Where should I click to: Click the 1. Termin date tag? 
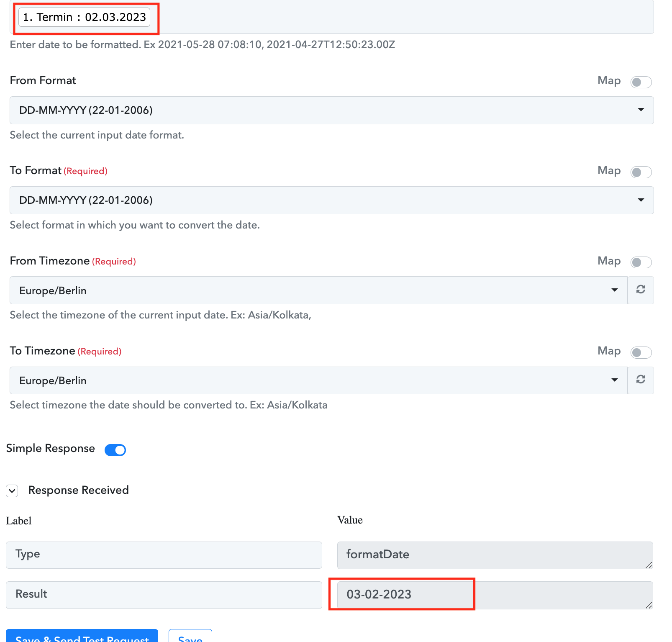(x=84, y=17)
